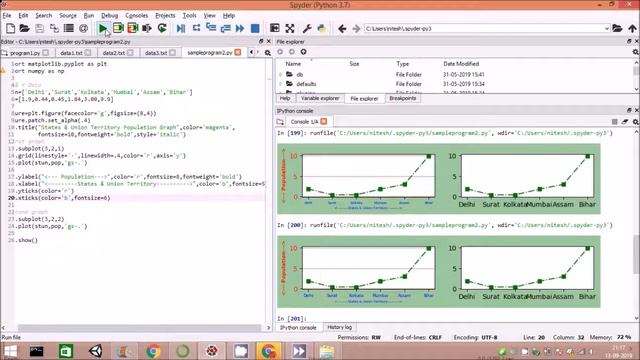Expand the db folder
Screen dimensions: 640x360
[x=280, y=75]
